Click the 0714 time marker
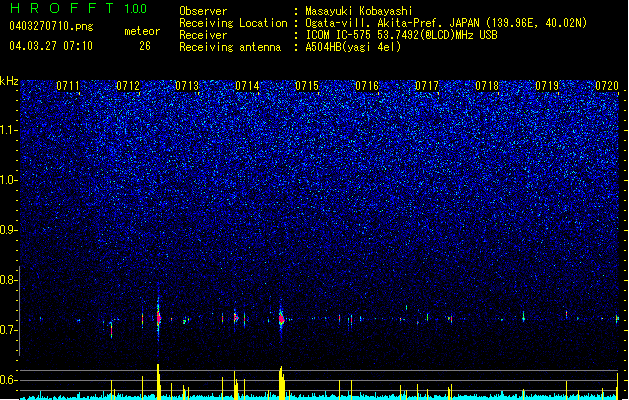Viewport: 629px width, 400px height. click(247, 86)
